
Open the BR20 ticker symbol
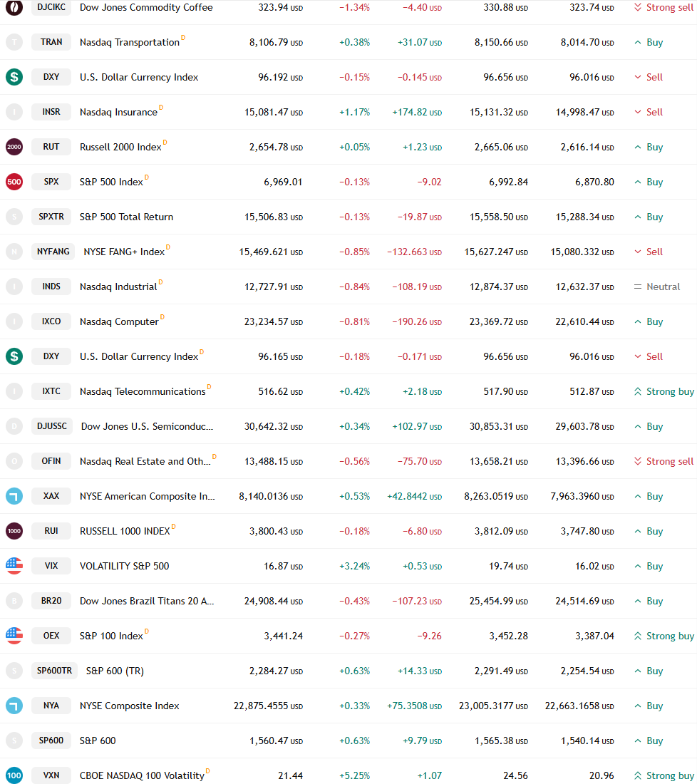51,601
